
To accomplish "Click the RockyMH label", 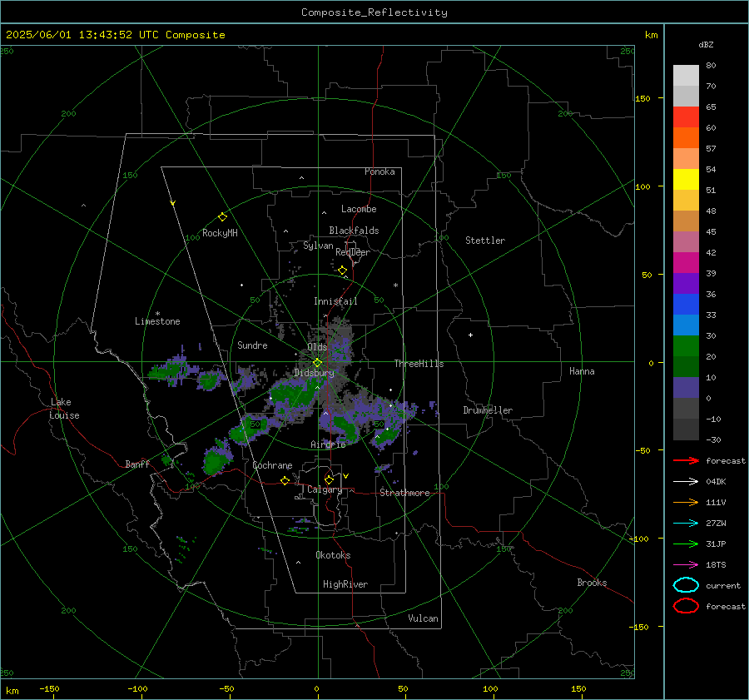I will pyautogui.click(x=220, y=233).
